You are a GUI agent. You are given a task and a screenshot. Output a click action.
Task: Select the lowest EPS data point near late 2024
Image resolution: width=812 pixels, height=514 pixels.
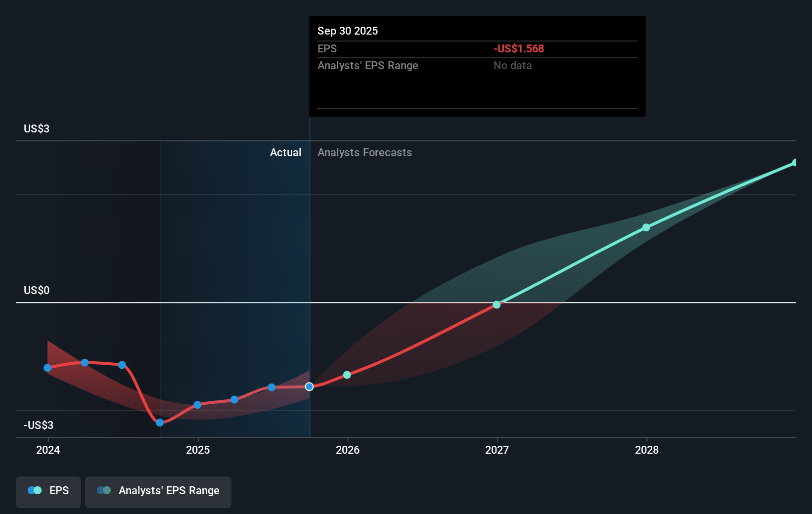click(x=160, y=423)
